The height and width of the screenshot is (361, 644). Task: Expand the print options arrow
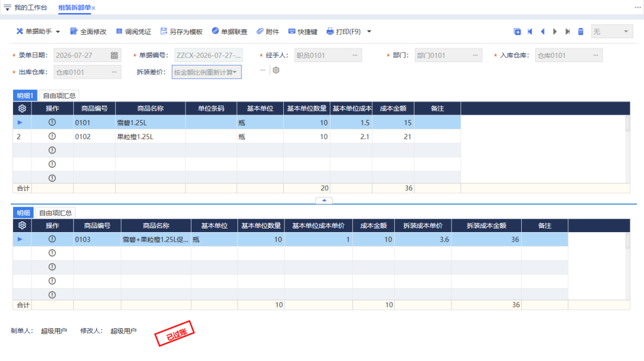point(369,32)
